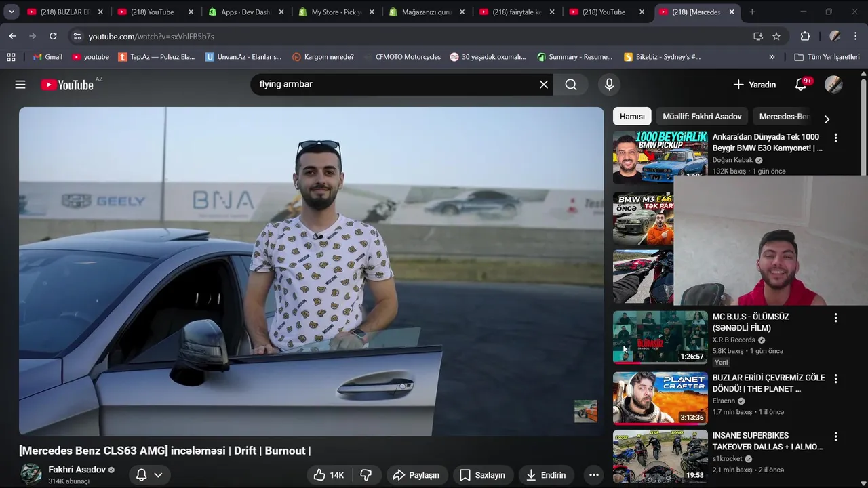Click the Endirin download button

point(546,475)
